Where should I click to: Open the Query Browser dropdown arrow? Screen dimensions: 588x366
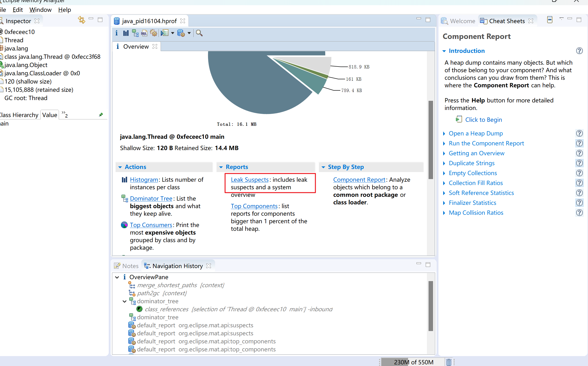[189, 33]
